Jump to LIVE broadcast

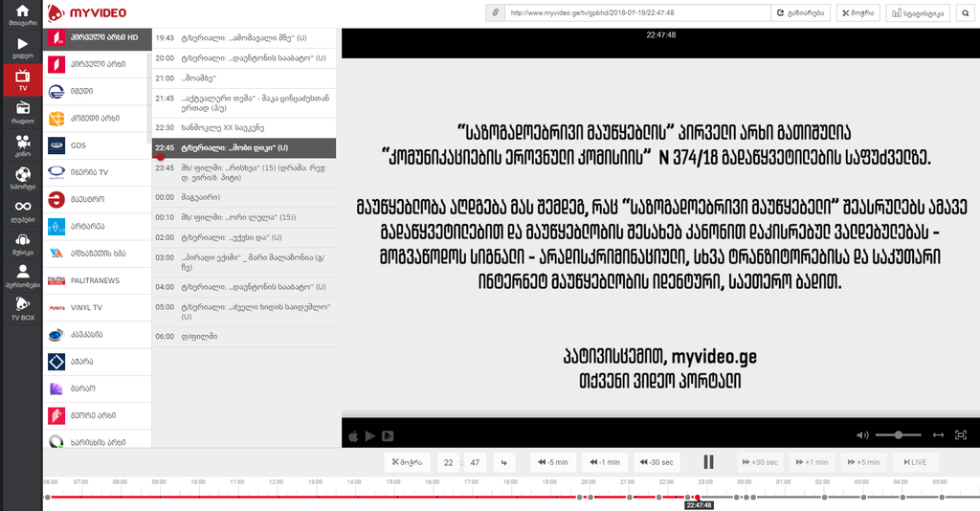click(x=915, y=462)
